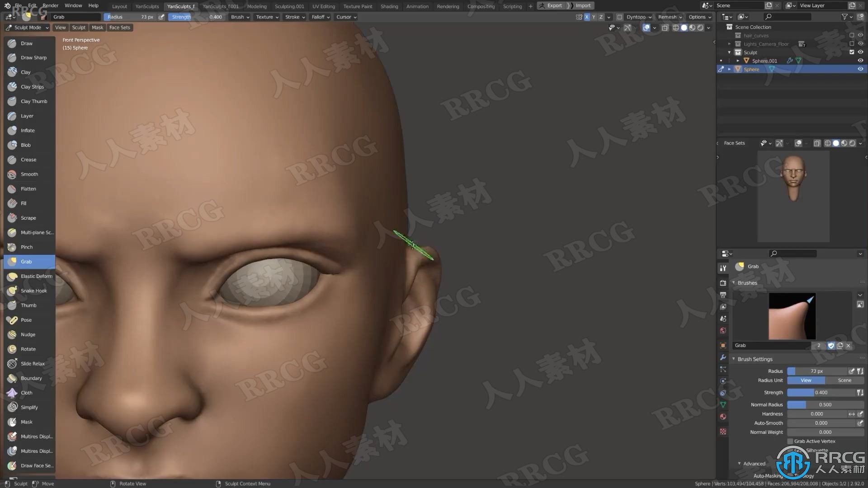
Task: Open the Rendering menu item
Action: [447, 5]
